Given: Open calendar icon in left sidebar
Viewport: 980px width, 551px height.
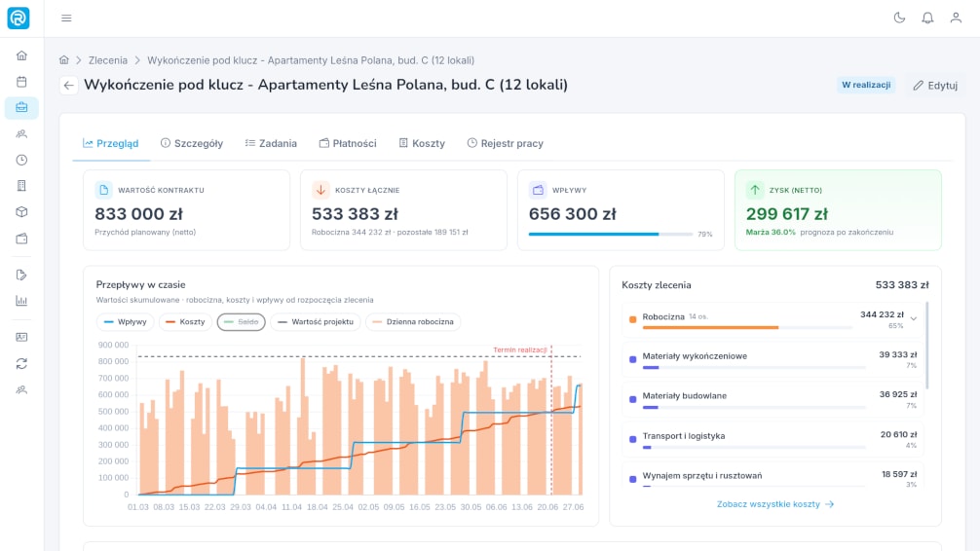Looking at the screenshot, I should (x=21, y=82).
